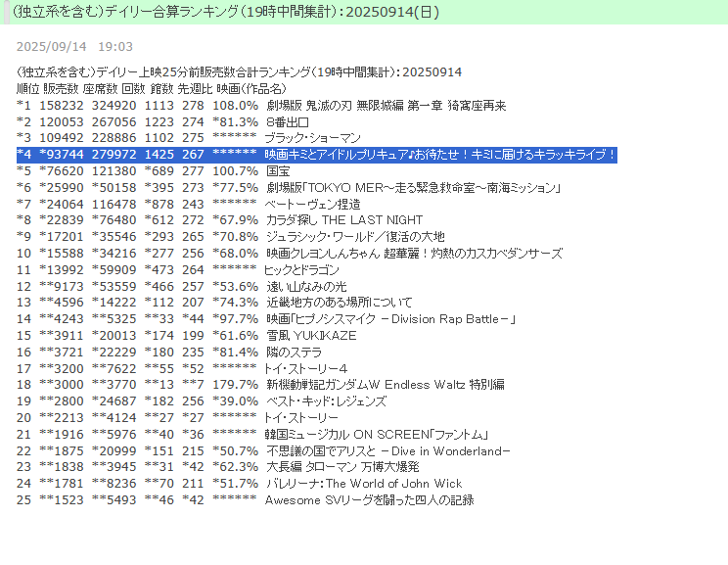728x565 pixels.
Task: Select row 25 Awesome SVリーグ title
Action: pos(369,500)
